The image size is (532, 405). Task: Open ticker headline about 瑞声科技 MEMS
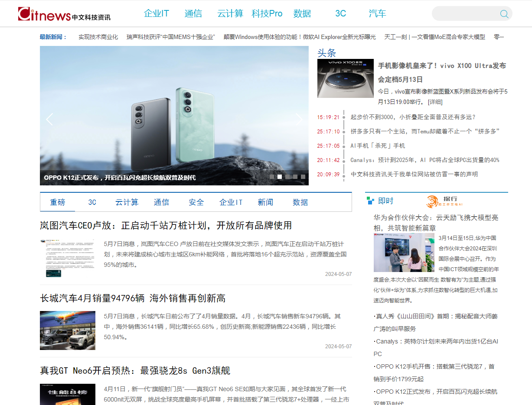click(171, 37)
